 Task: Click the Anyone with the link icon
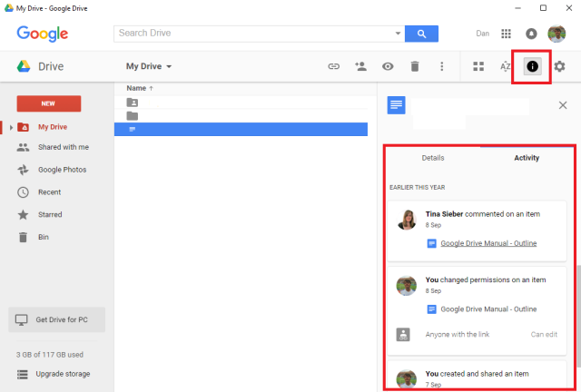pos(403,335)
